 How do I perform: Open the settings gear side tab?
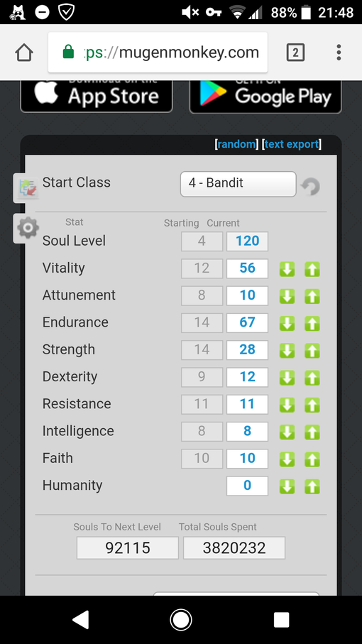[x=27, y=228]
